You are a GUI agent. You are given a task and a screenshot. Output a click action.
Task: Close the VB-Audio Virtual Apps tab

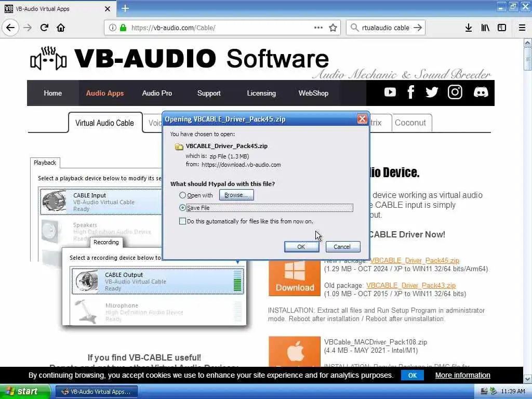(x=108, y=9)
